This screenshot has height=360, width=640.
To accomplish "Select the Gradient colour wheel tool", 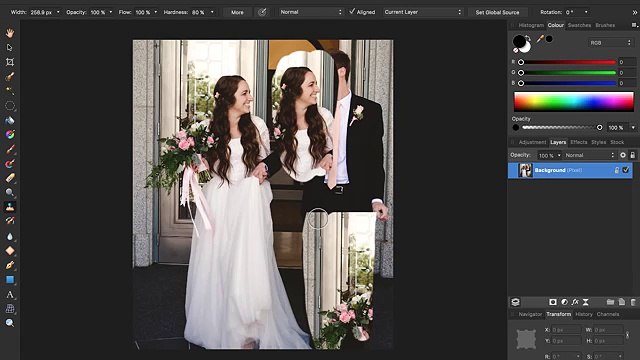I will click(x=10, y=135).
